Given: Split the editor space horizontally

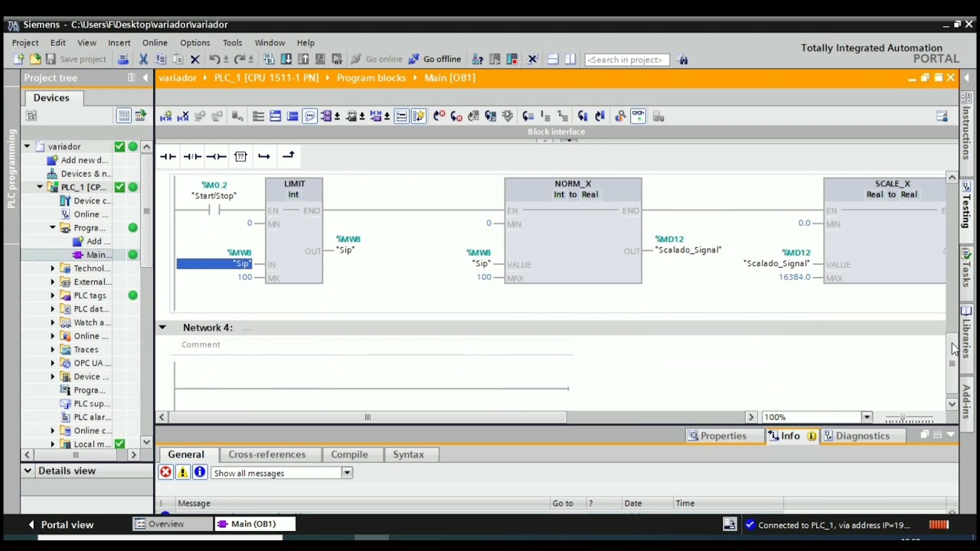Looking at the screenshot, I should [553, 60].
